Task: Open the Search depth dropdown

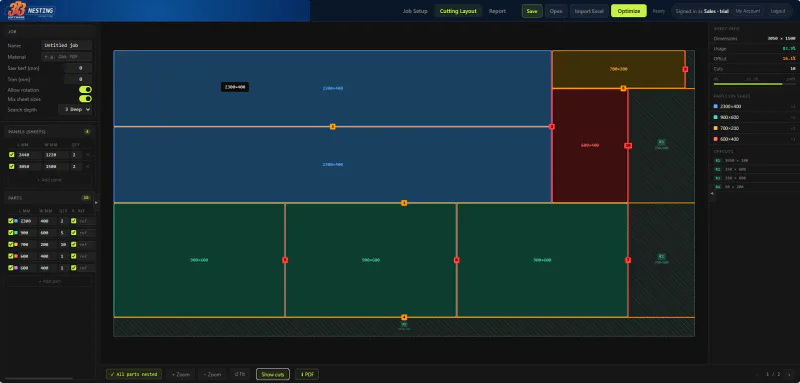Action: tap(75, 109)
